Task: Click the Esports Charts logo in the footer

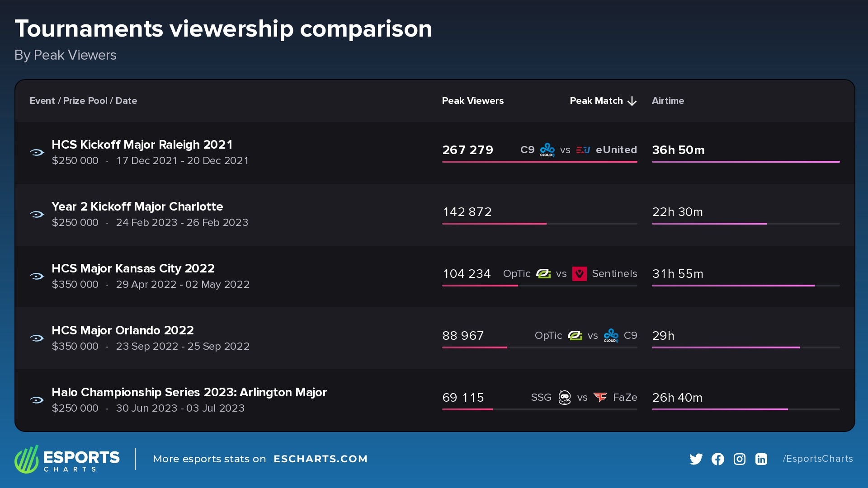Action: pos(67,459)
